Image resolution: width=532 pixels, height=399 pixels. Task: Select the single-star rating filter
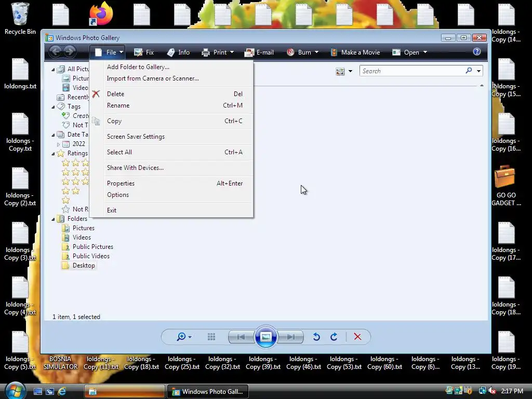(66, 200)
